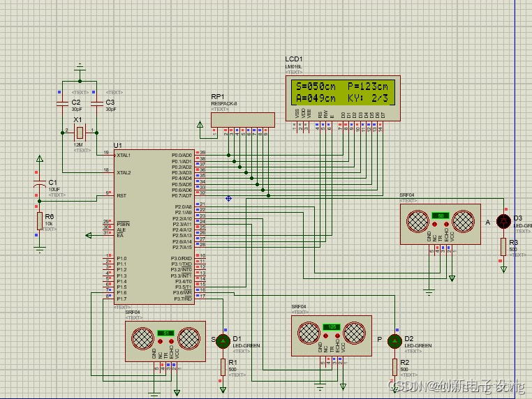The width and height of the screenshot is (532, 399).
Task: Select resistor R1 below LED D1
Action: coord(223,367)
